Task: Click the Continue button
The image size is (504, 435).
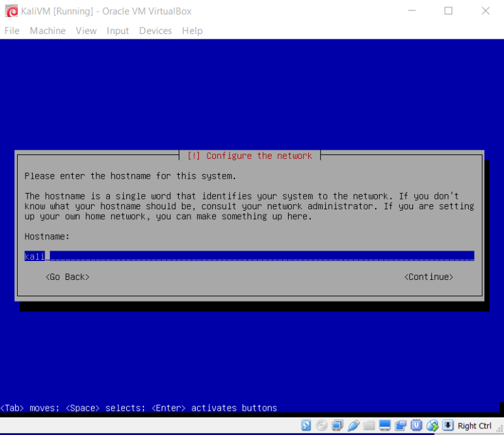Action: (x=429, y=277)
